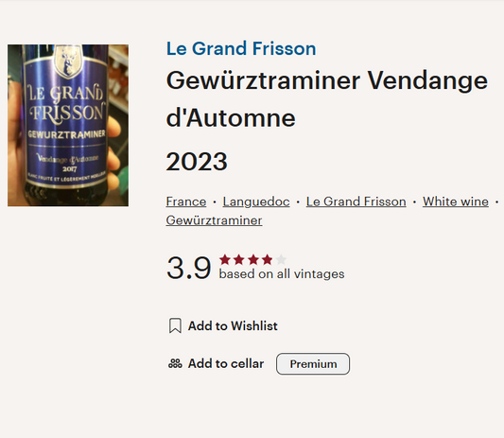Follow the White wine link
Screen dimensions: 504x438
coord(456,201)
